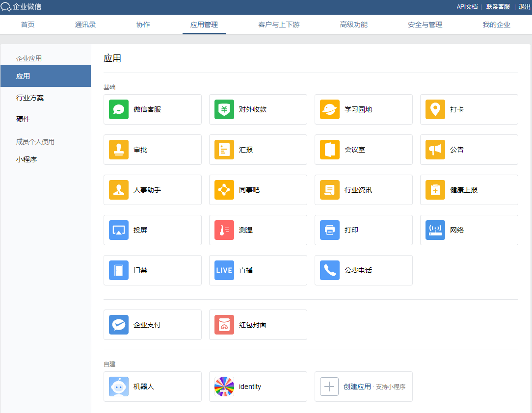Screen dimensions: 532x413
Task: Open the 会议室 door icon
Action: coord(330,150)
